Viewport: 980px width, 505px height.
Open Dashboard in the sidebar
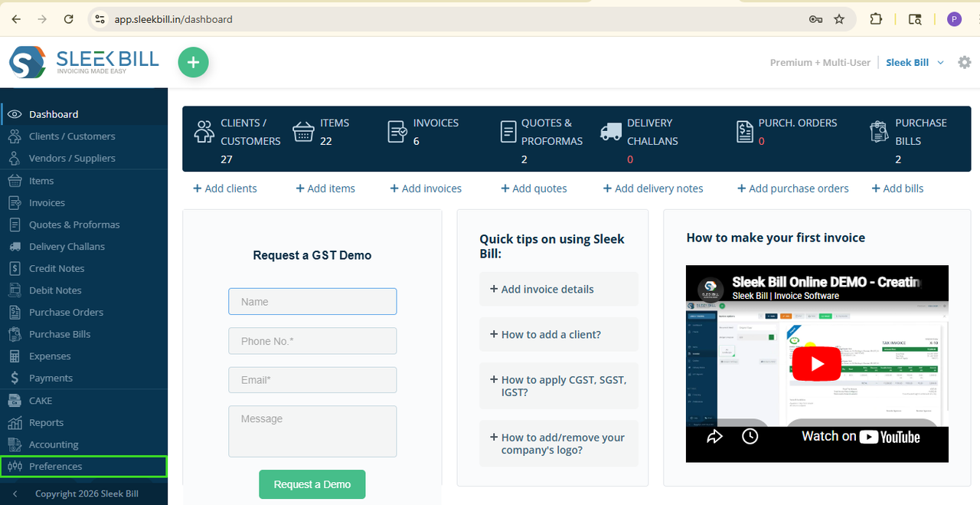coord(84,114)
